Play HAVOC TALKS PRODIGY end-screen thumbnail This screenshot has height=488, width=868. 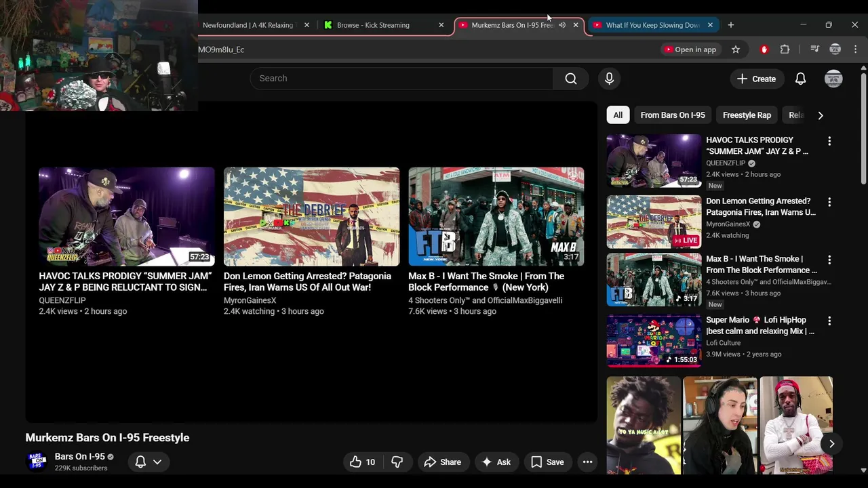point(127,217)
